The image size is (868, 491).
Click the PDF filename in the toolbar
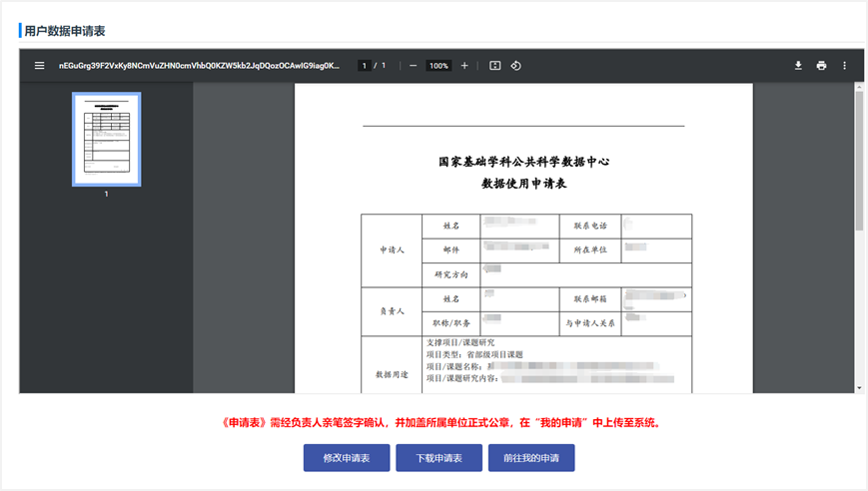point(200,66)
